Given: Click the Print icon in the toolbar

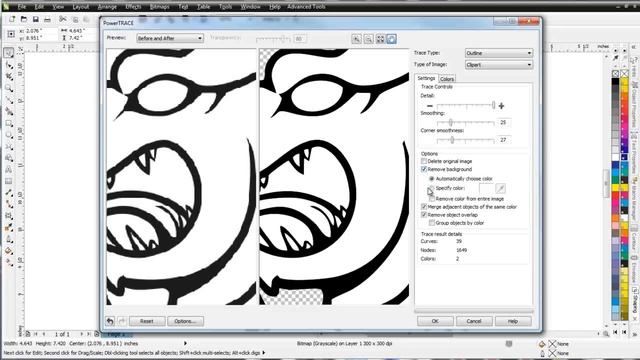Looking at the screenshot, I should click(47, 19).
